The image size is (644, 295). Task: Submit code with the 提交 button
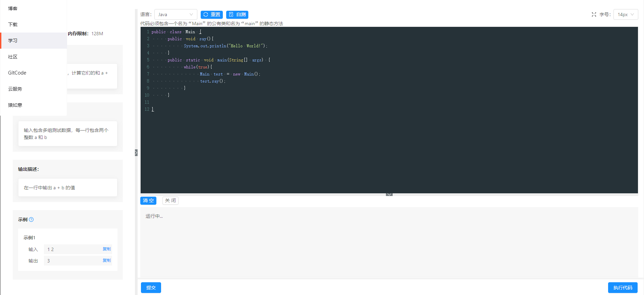tap(151, 288)
